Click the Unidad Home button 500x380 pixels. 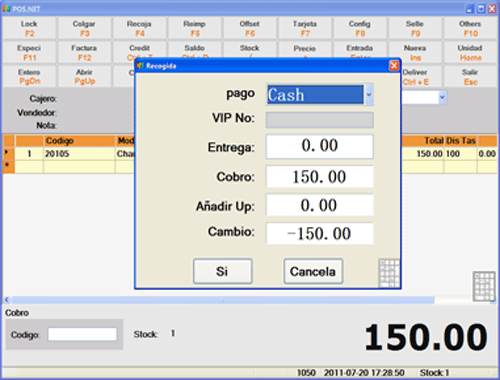pos(470,52)
